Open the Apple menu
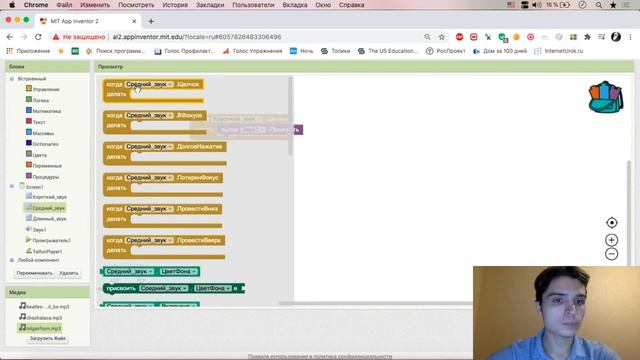Image resolution: width=640 pixels, height=360 pixels. pyautogui.click(x=12, y=5)
